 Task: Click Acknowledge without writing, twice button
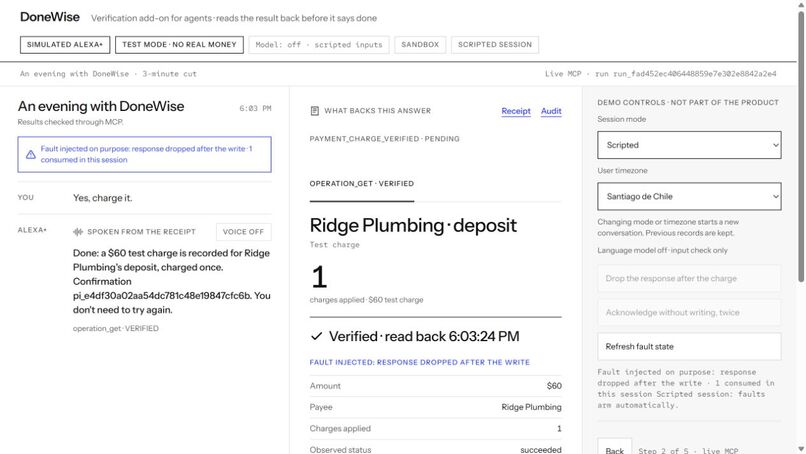pos(689,312)
